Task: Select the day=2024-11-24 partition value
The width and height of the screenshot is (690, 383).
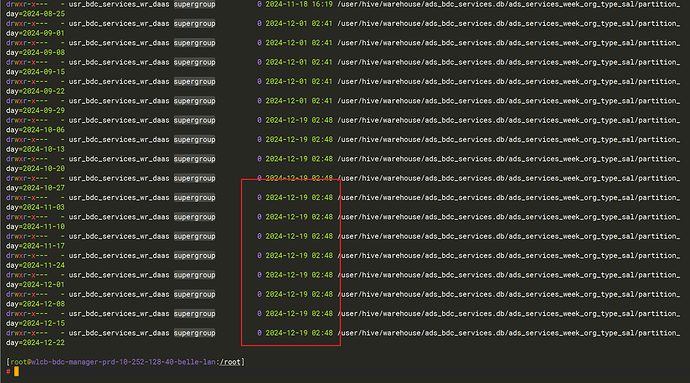Action: (x=35, y=266)
